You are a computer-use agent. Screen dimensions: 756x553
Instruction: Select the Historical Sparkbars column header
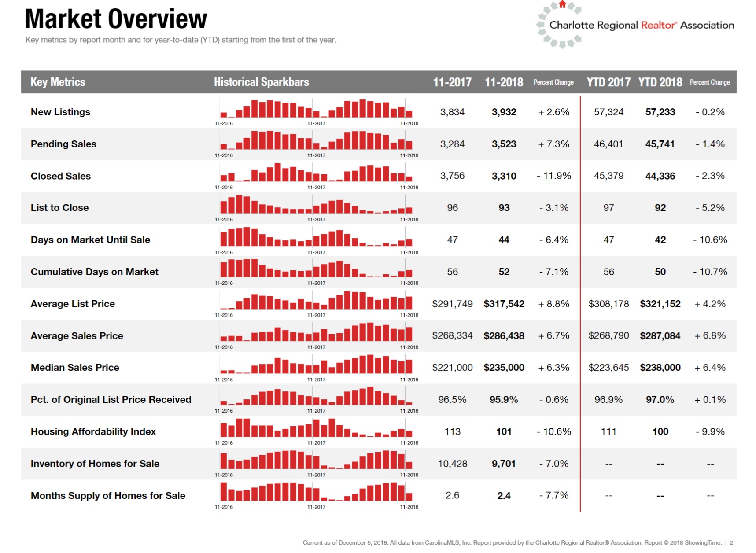tap(261, 82)
